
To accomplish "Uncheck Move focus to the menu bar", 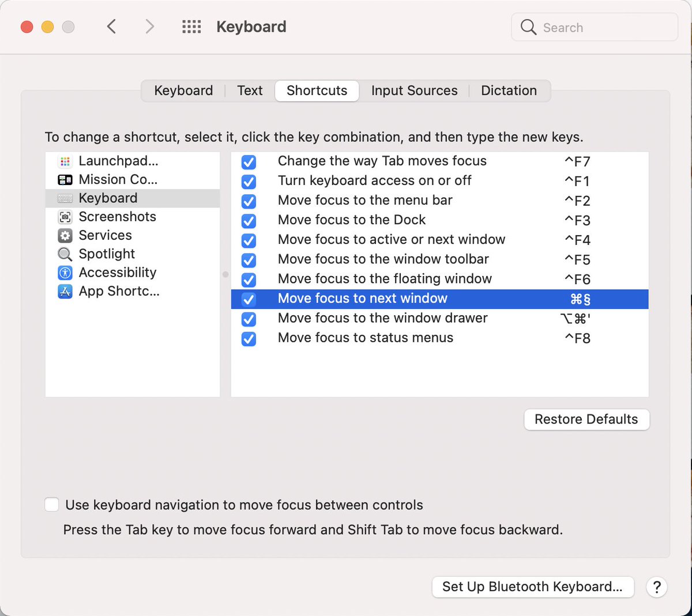I will tap(249, 201).
